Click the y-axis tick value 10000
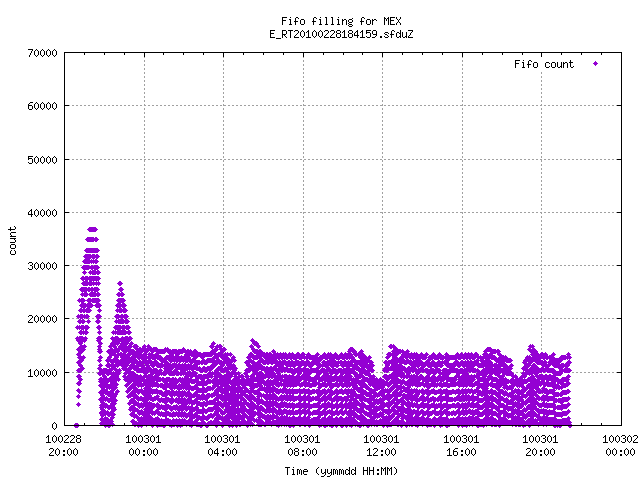 42,373
